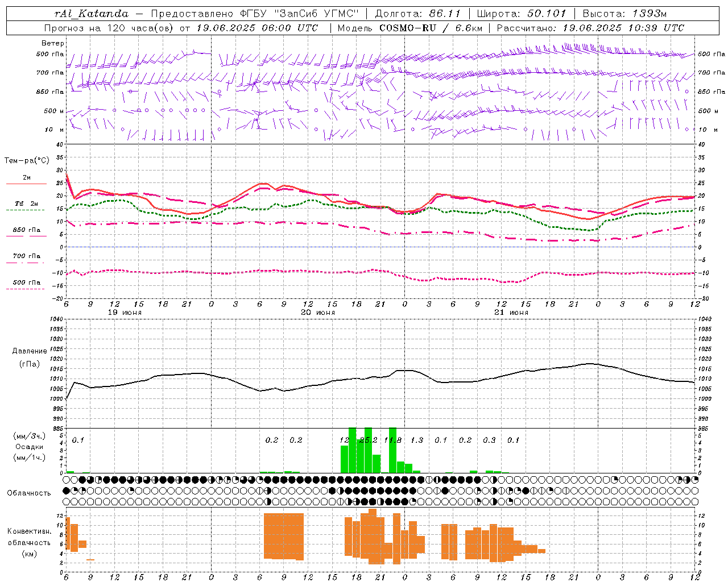
Task: Select the model label COSMO-RU / 6.6км
Action: [431, 28]
